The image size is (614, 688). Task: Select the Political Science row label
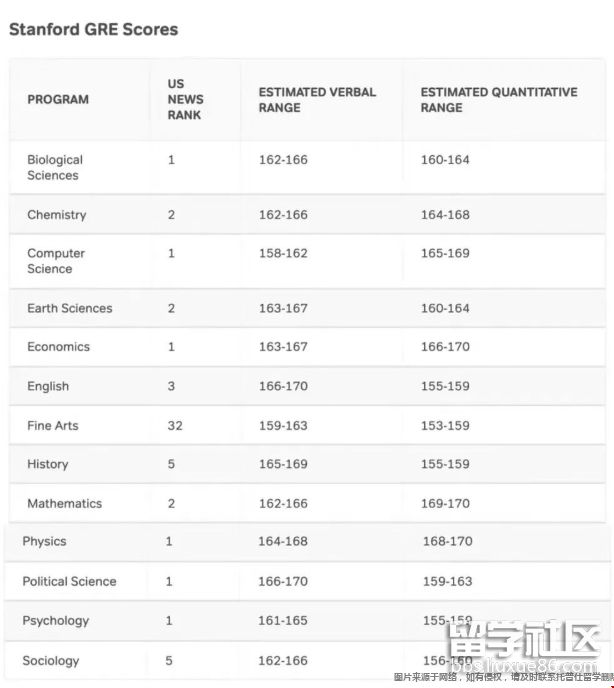(x=69, y=581)
